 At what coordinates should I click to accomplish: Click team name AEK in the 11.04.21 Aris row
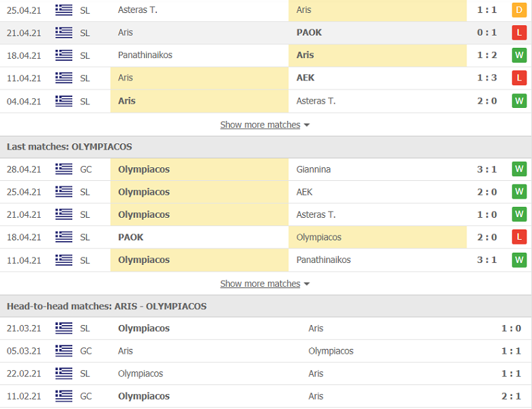point(306,78)
